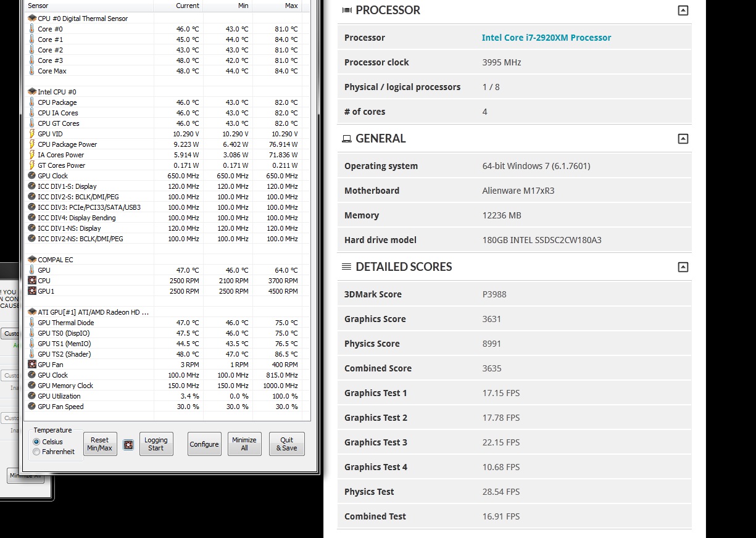
Task: Click the icon beside GPU Fan Speed
Action: click(x=32, y=407)
